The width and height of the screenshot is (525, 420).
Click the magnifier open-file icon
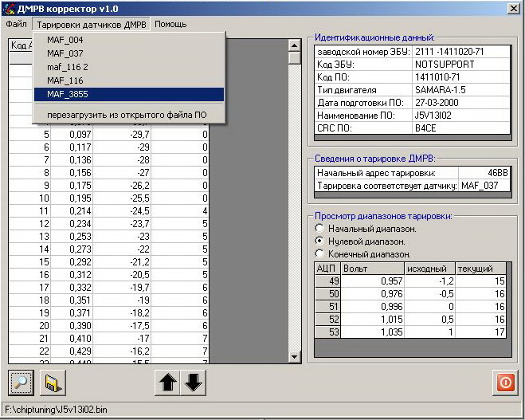21,383
